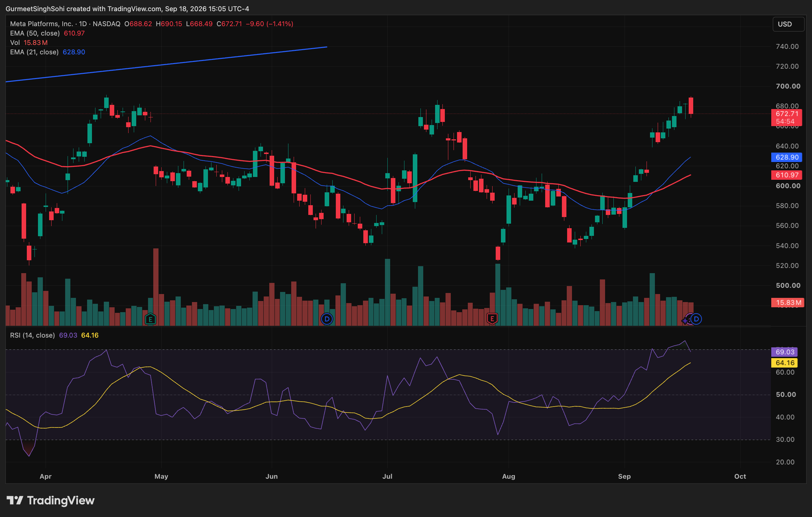Click the 600.00 price level on the axis
The image size is (812, 517).
tap(788, 186)
